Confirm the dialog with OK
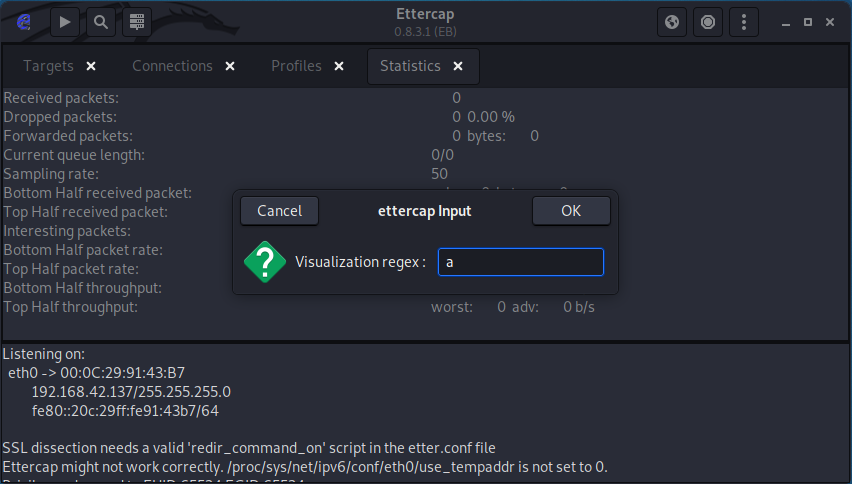Viewport: 852px width, 484px height. click(x=571, y=211)
